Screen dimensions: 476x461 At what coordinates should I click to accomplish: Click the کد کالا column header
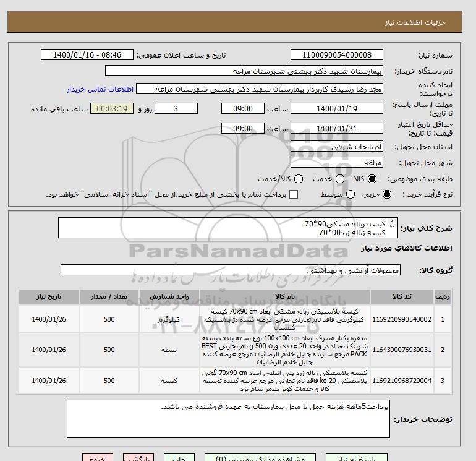point(402,297)
